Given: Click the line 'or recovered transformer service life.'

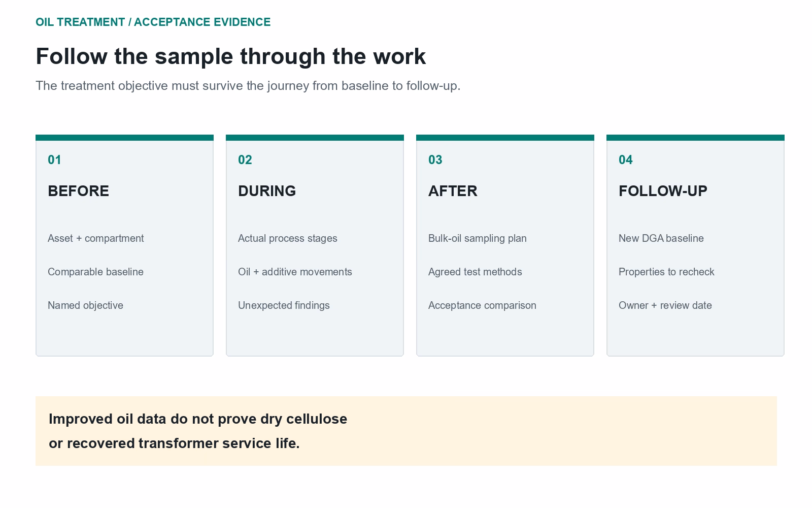Looking at the screenshot, I should click(x=174, y=443).
